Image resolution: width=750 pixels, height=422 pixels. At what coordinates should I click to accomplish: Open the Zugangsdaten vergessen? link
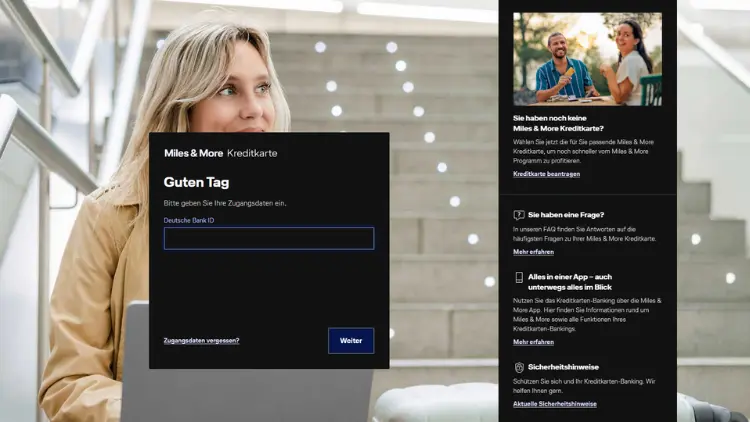[x=201, y=341]
